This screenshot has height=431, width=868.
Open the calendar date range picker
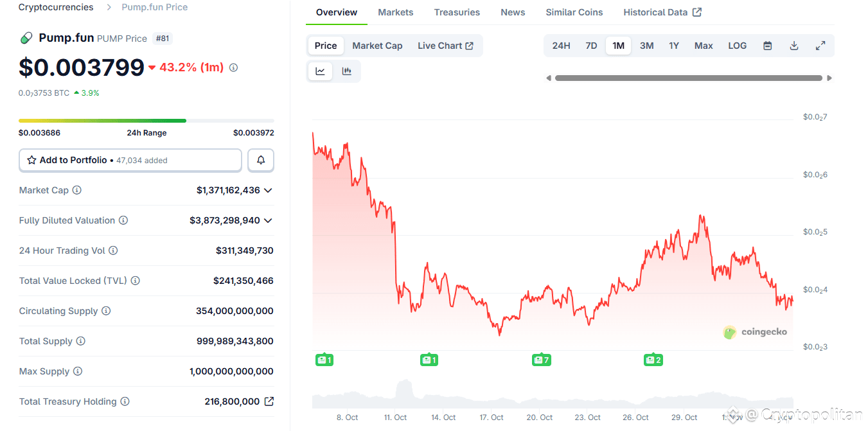click(x=767, y=46)
